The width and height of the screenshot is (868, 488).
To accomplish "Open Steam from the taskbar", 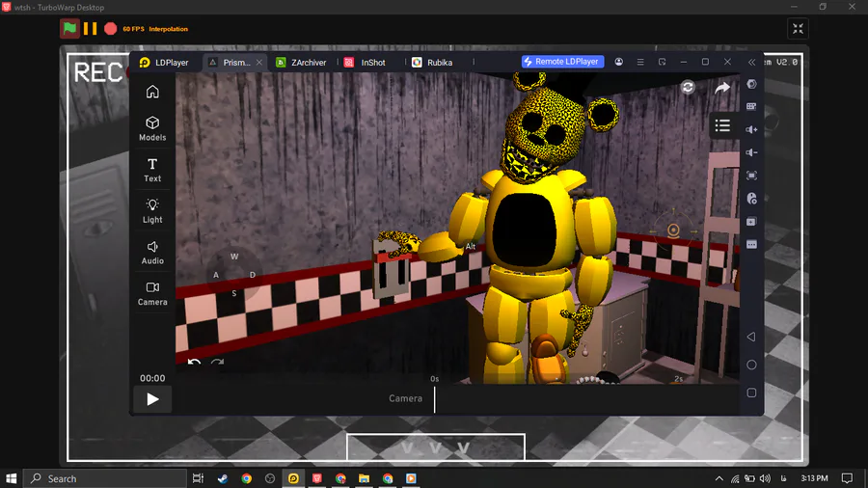I will point(223,478).
